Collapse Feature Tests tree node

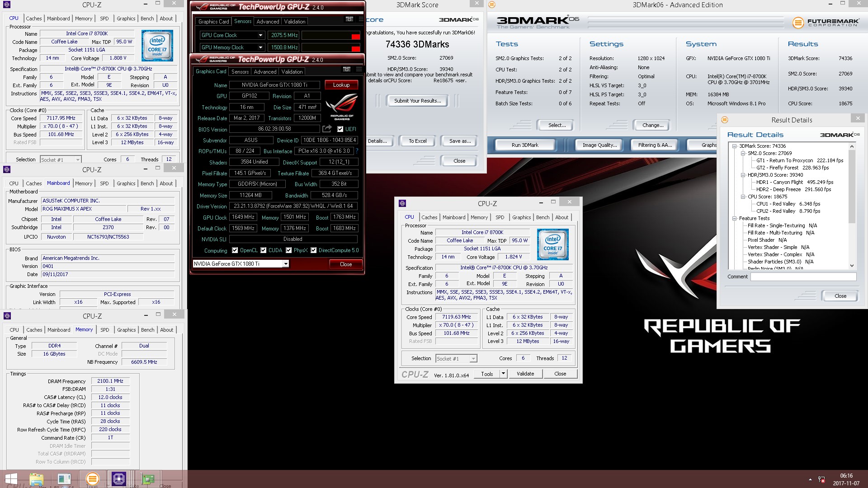[x=735, y=218]
